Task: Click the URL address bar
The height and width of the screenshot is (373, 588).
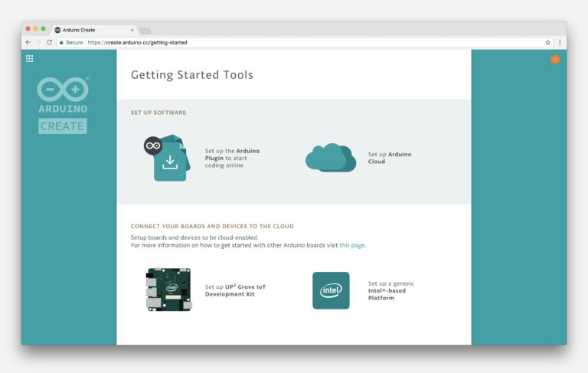Action: 306,42
